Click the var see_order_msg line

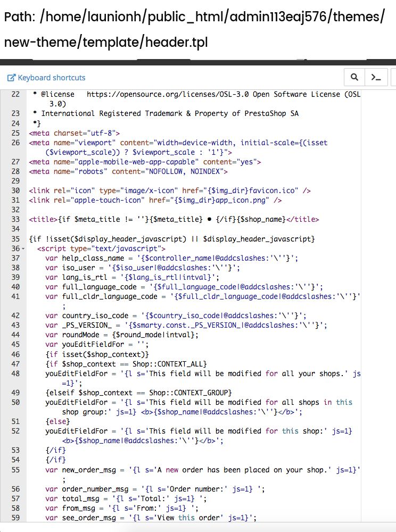pos(151,518)
